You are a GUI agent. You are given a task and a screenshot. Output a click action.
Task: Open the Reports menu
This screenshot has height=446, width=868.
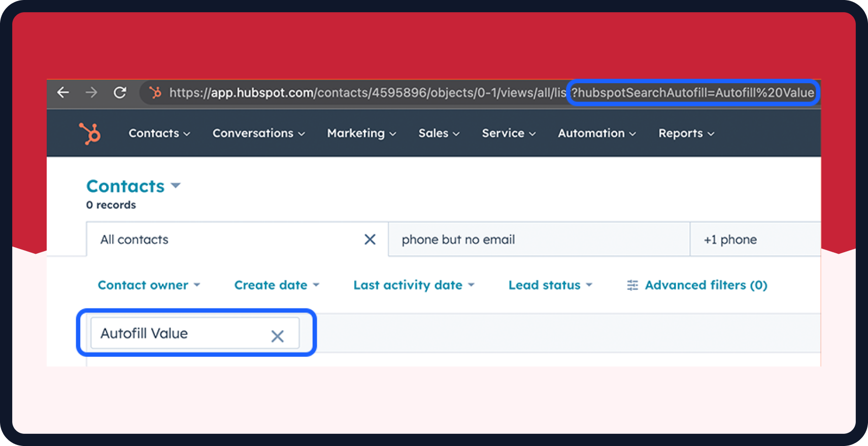coord(686,133)
